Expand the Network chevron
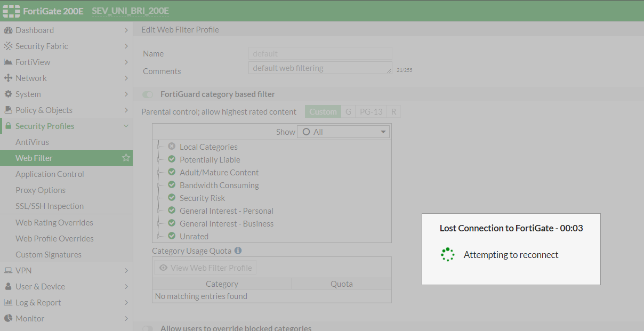The image size is (644, 331). [x=126, y=78]
